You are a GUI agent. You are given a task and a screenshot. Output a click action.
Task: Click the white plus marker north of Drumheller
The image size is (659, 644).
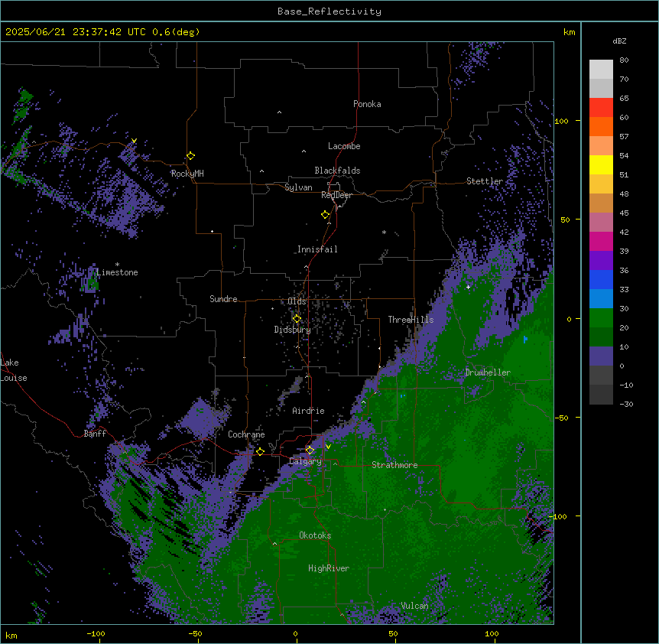pyautogui.click(x=468, y=287)
